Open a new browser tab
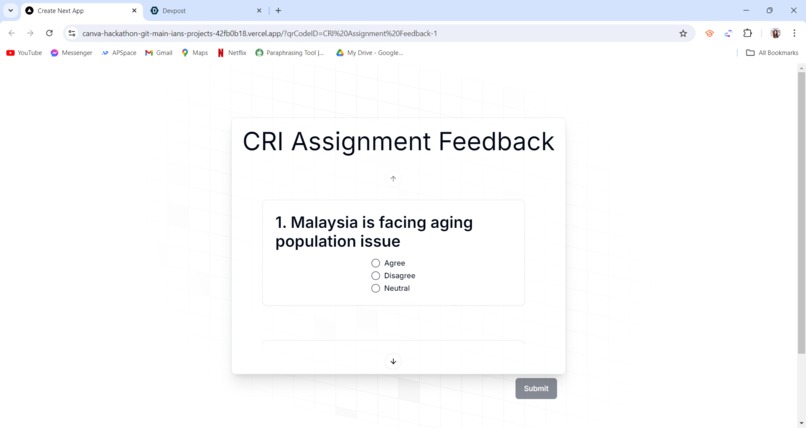 (x=278, y=11)
